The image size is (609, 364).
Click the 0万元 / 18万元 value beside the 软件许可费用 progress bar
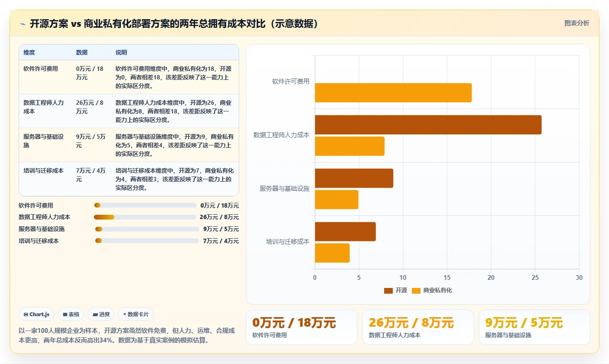click(x=220, y=206)
